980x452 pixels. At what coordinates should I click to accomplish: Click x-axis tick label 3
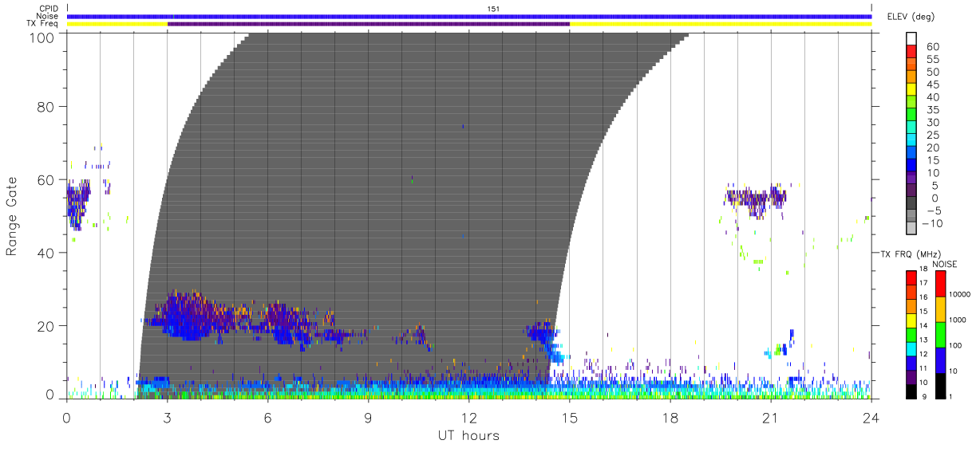pyautogui.click(x=167, y=417)
